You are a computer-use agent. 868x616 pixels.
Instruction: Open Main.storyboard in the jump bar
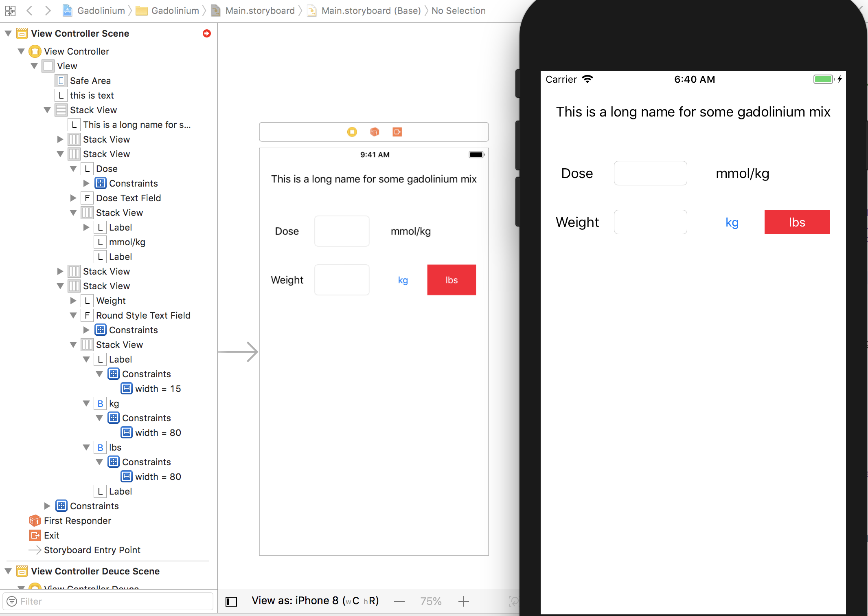coord(260,11)
